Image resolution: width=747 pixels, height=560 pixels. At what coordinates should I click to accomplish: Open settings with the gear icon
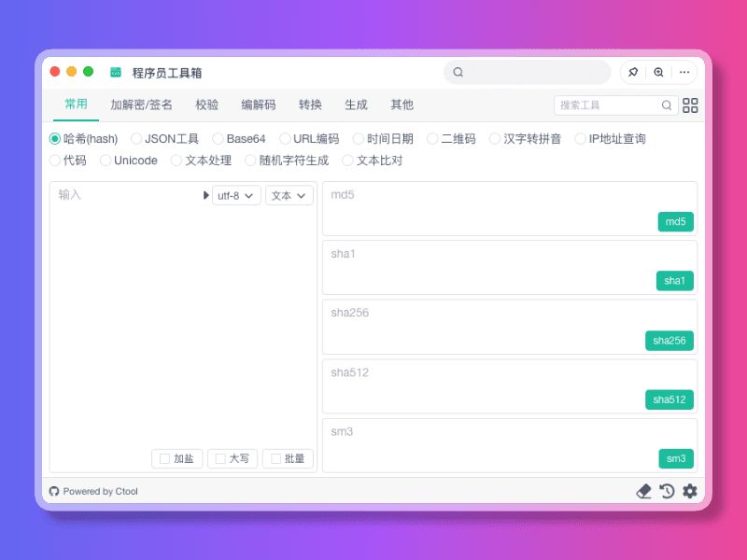tap(689, 490)
